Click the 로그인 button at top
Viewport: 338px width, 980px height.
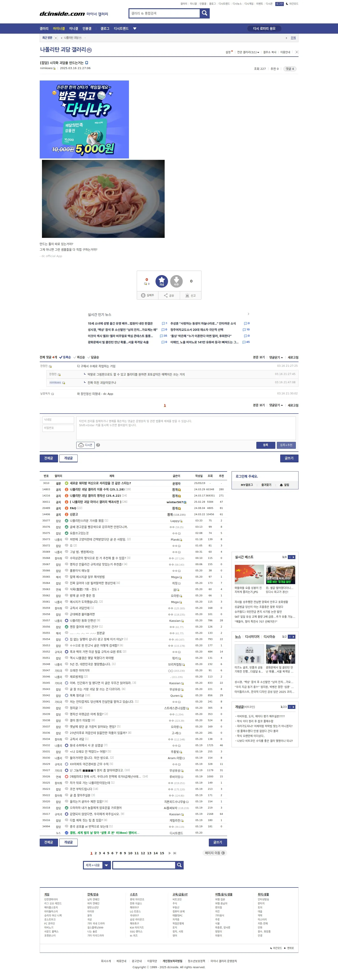(x=279, y=4)
